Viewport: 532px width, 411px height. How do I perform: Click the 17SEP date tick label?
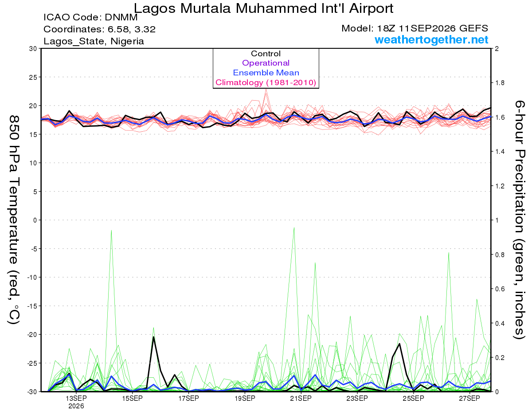188,398
